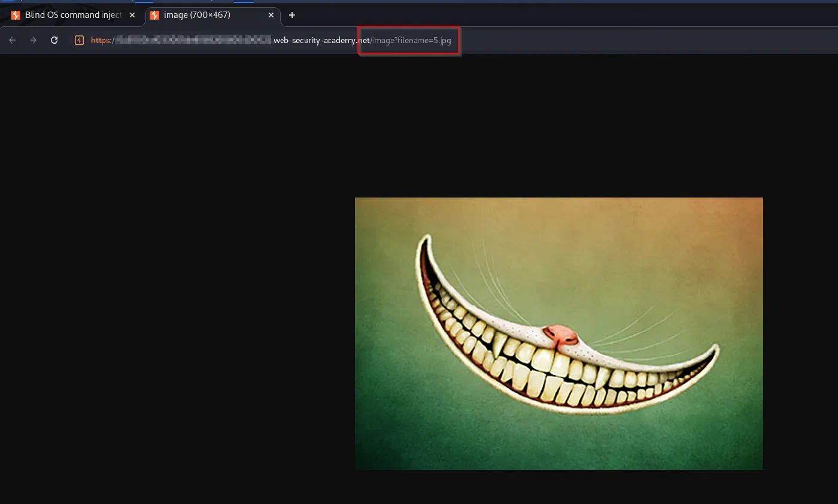Click the Cheshire cat grin image

point(559,333)
